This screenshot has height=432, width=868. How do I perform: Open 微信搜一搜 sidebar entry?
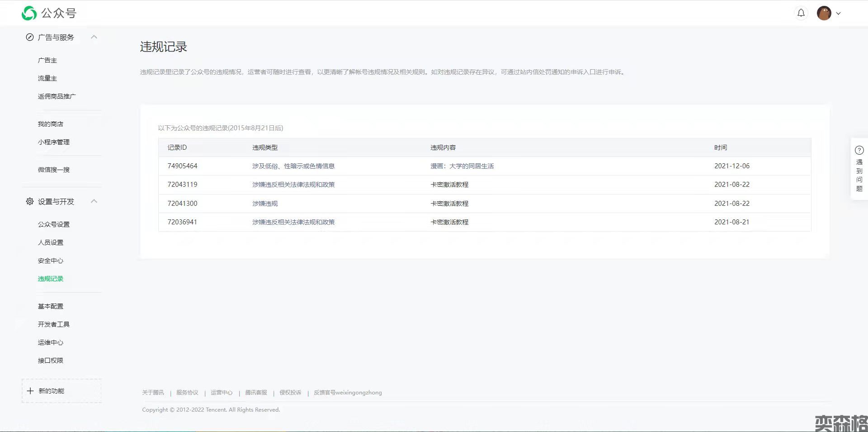coord(54,170)
